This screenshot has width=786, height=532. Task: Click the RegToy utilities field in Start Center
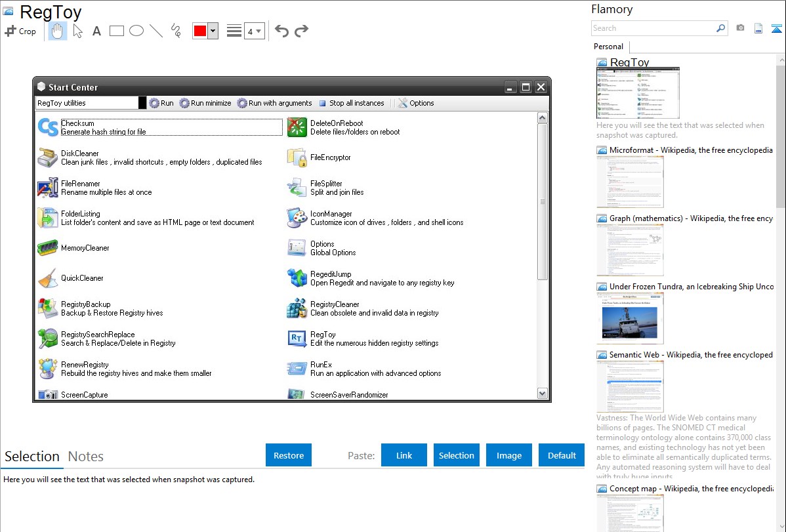click(87, 103)
